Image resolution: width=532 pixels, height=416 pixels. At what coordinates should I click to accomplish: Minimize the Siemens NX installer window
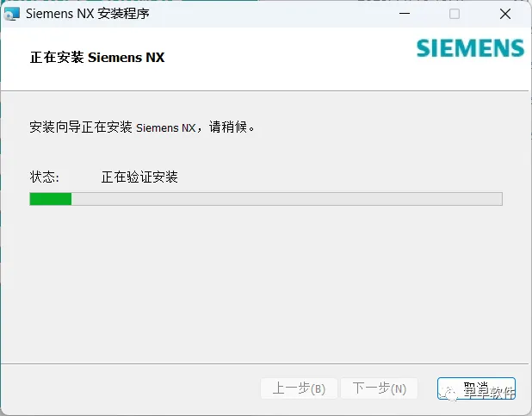pos(405,14)
